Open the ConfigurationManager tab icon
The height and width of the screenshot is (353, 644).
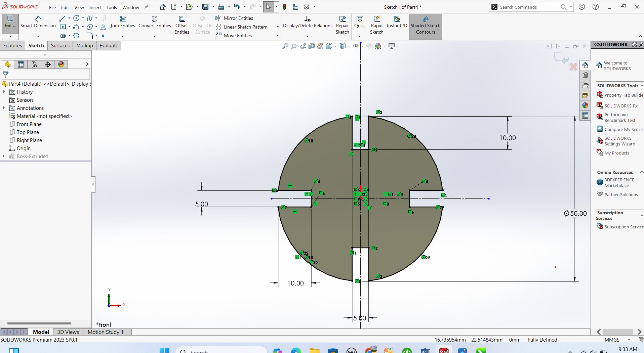click(34, 64)
